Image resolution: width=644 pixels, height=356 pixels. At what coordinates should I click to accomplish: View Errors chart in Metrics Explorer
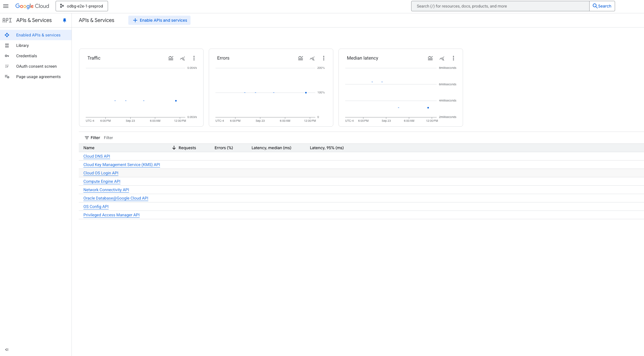click(x=312, y=58)
